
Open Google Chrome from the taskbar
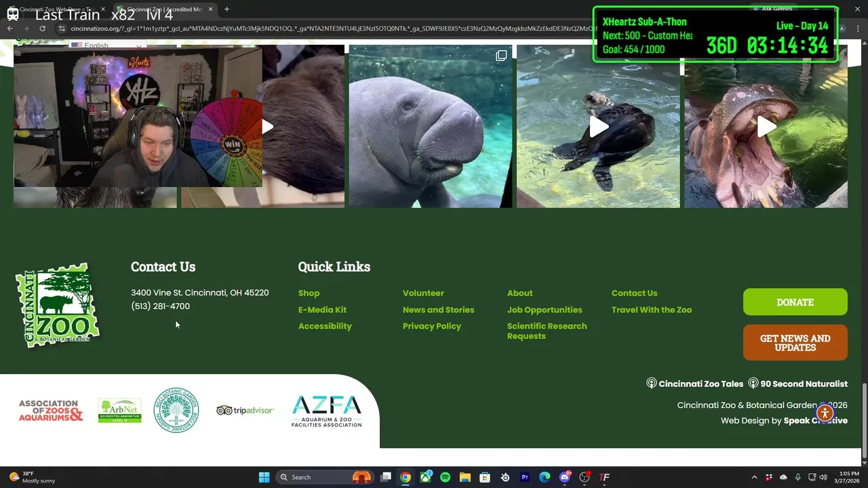click(405, 477)
